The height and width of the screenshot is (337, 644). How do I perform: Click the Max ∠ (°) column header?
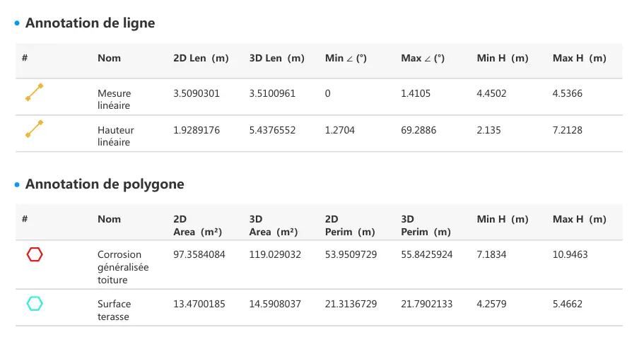click(423, 59)
